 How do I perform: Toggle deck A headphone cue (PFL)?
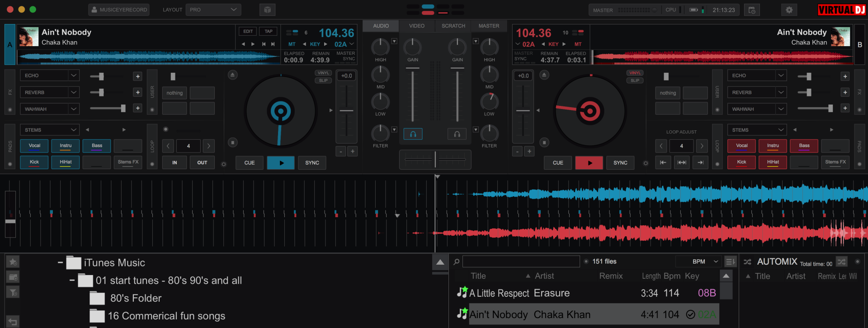click(x=413, y=134)
